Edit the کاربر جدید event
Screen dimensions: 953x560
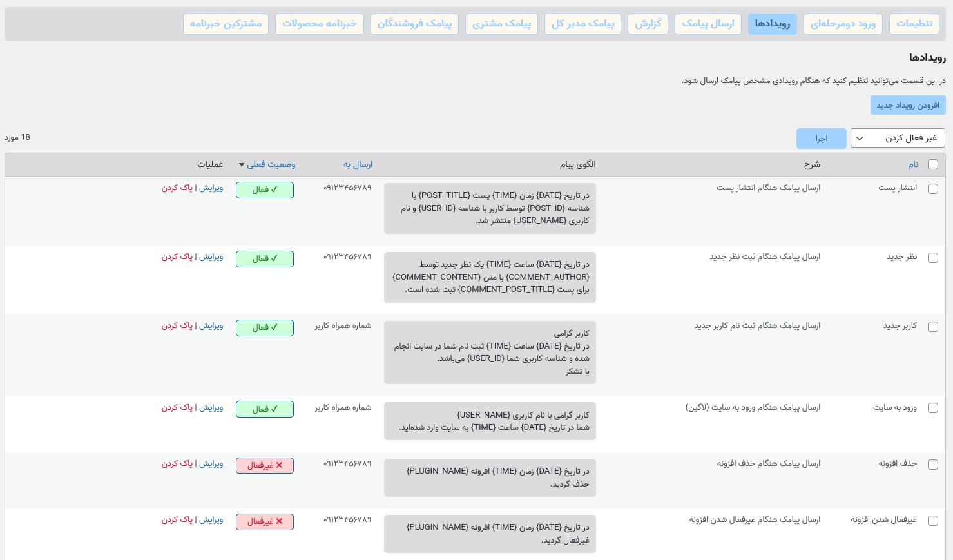(211, 325)
